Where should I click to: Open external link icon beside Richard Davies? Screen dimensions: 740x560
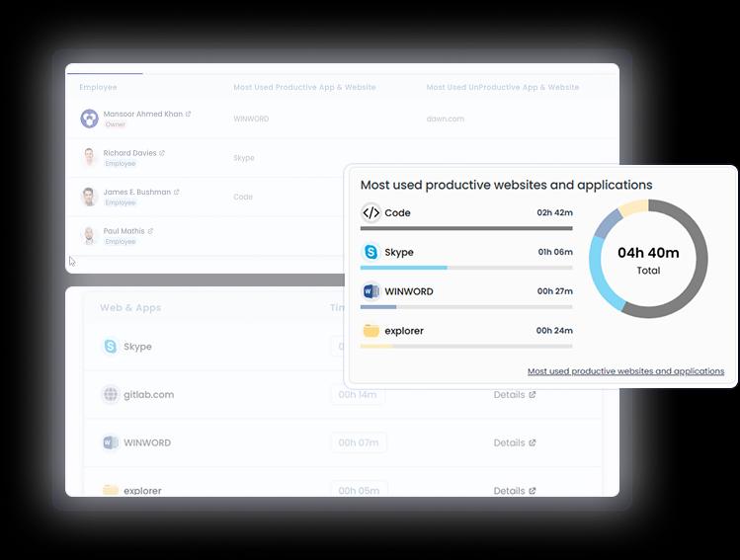click(162, 153)
